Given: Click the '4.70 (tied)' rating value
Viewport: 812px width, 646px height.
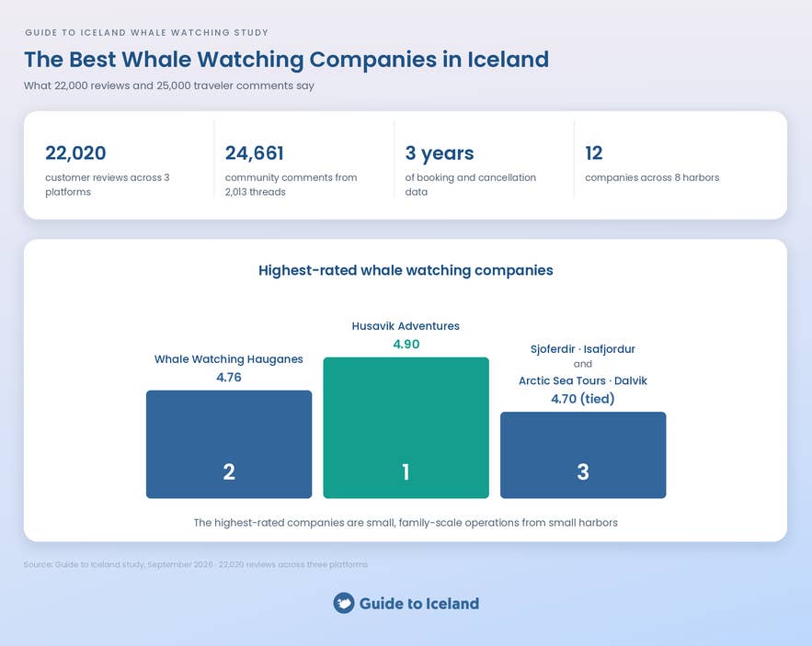Looking at the screenshot, I should 583,399.
